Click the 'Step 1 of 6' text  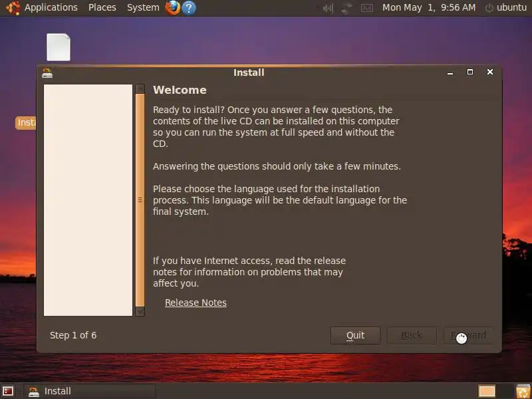pos(73,335)
